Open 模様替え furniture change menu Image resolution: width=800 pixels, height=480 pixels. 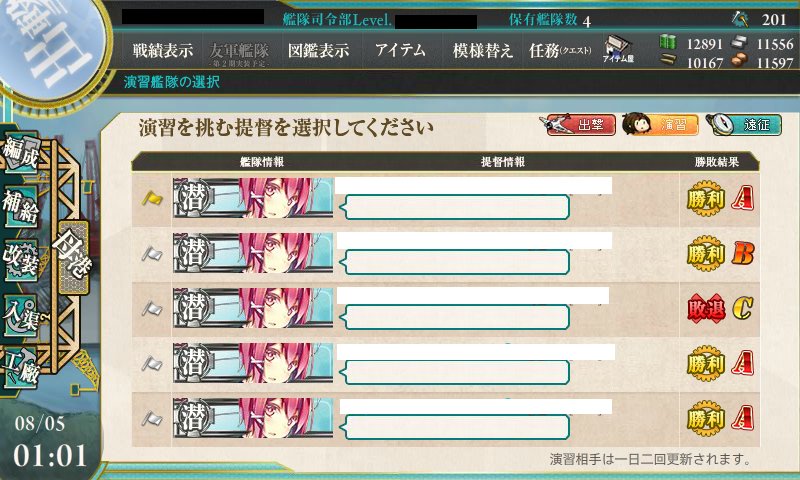(x=483, y=50)
